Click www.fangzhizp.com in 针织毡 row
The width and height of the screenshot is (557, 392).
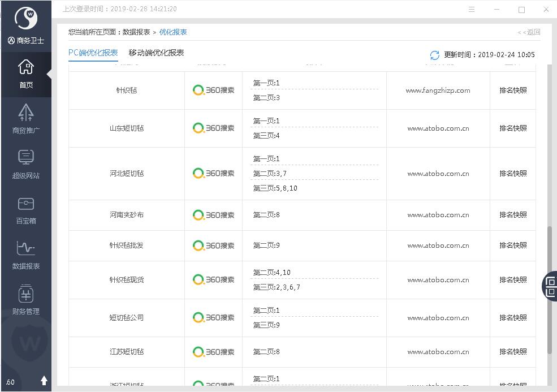tap(438, 91)
